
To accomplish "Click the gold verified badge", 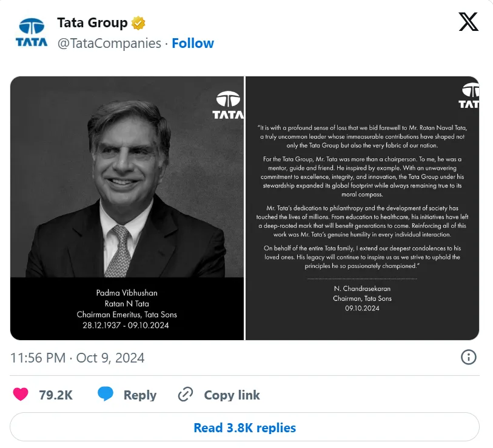I will (139, 24).
